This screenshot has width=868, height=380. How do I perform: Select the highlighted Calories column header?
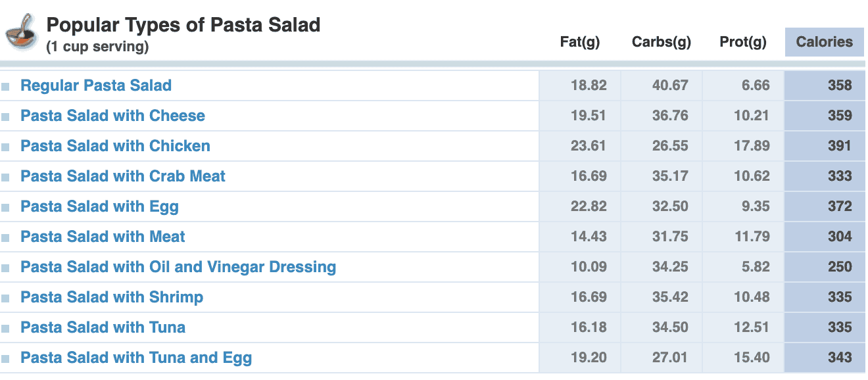[x=824, y=41]
